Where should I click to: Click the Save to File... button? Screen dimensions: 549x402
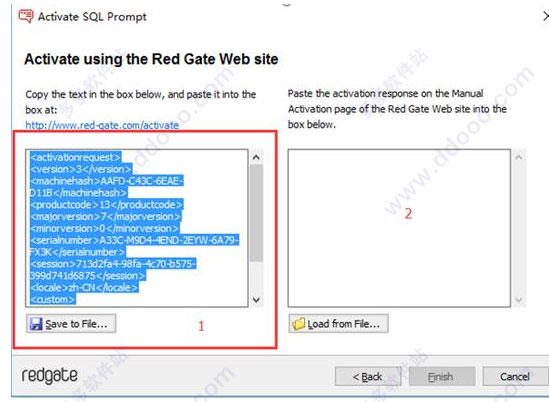coord(71,324)
